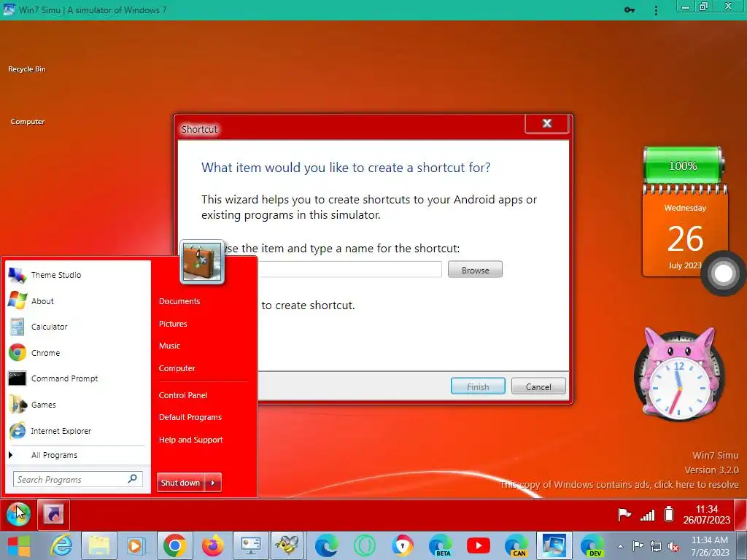Open File Explorer on host taskbar

[x=99, y=545]
